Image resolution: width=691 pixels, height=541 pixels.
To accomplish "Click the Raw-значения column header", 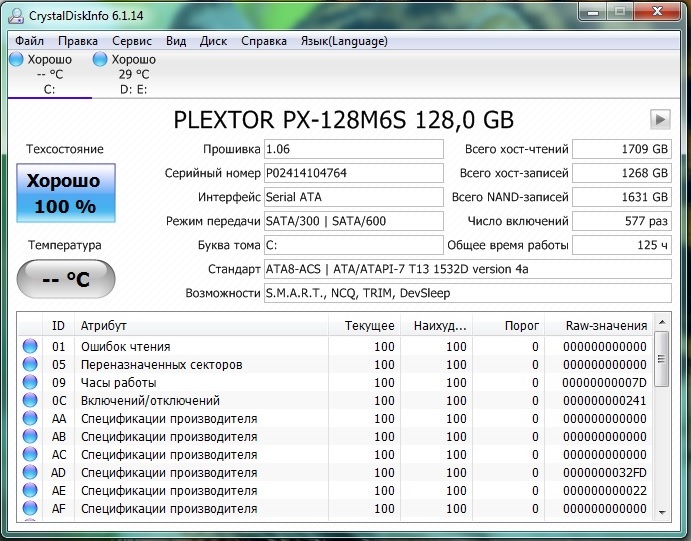I will tap(598, 326).
